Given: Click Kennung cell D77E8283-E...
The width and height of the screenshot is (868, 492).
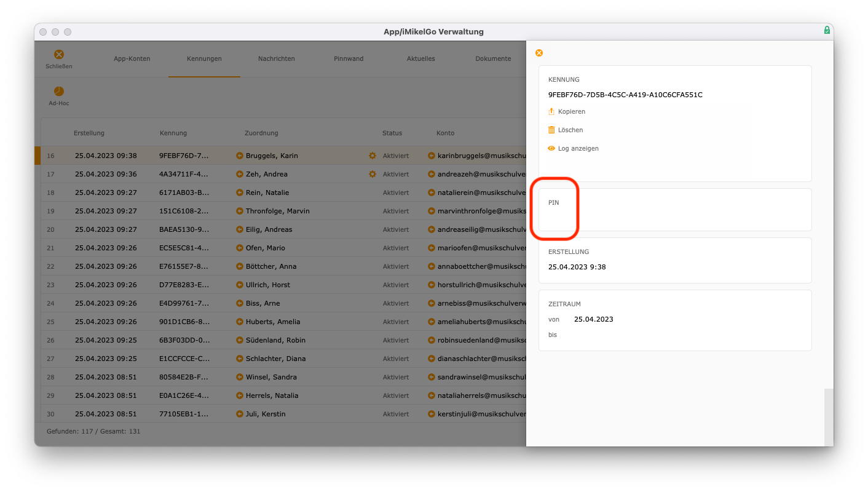Looking at the screenshot, I should pyautogui.click(x=184, y=285).
